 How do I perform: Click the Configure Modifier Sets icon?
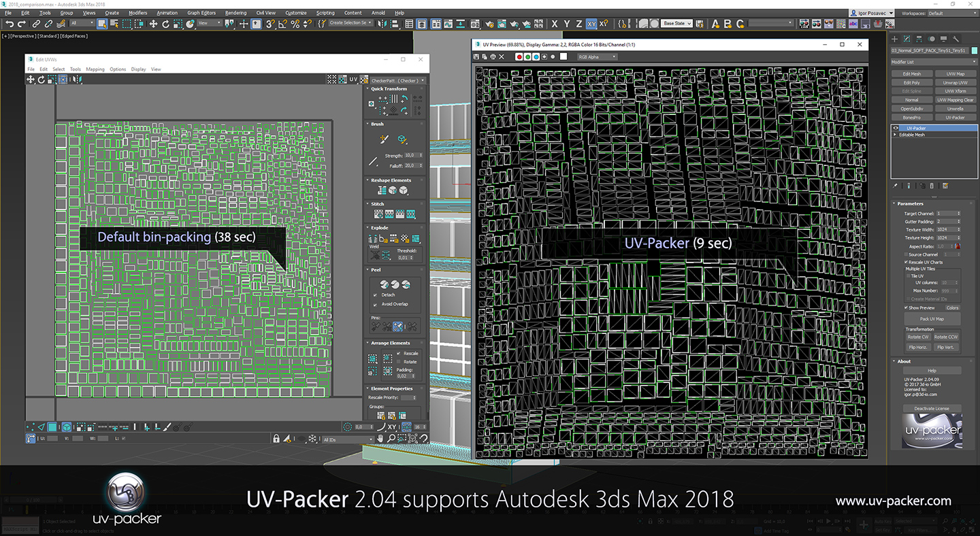[945, 185]
